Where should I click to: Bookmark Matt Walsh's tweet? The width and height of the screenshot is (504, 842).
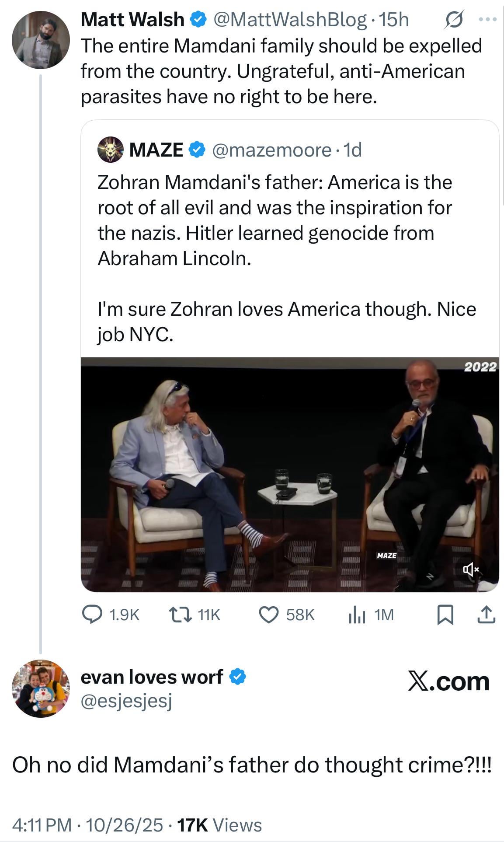coord(445,615)
